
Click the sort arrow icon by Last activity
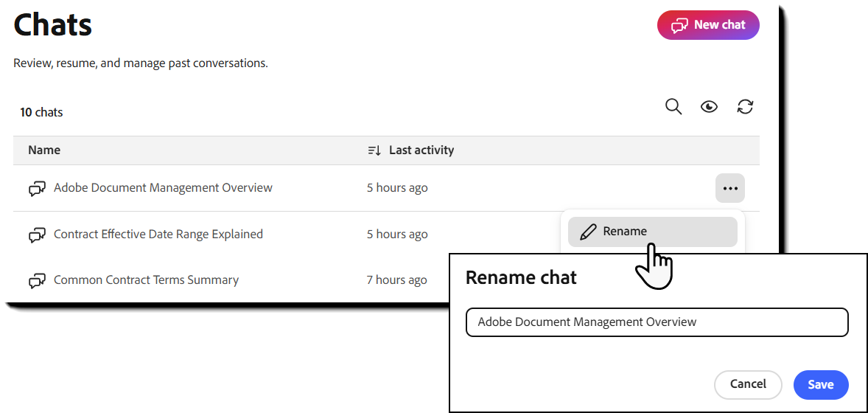[374, 150]
